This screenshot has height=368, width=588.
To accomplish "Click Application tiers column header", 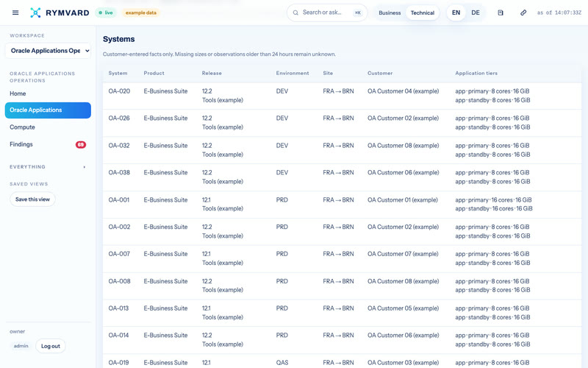I will tap(476, 73).
